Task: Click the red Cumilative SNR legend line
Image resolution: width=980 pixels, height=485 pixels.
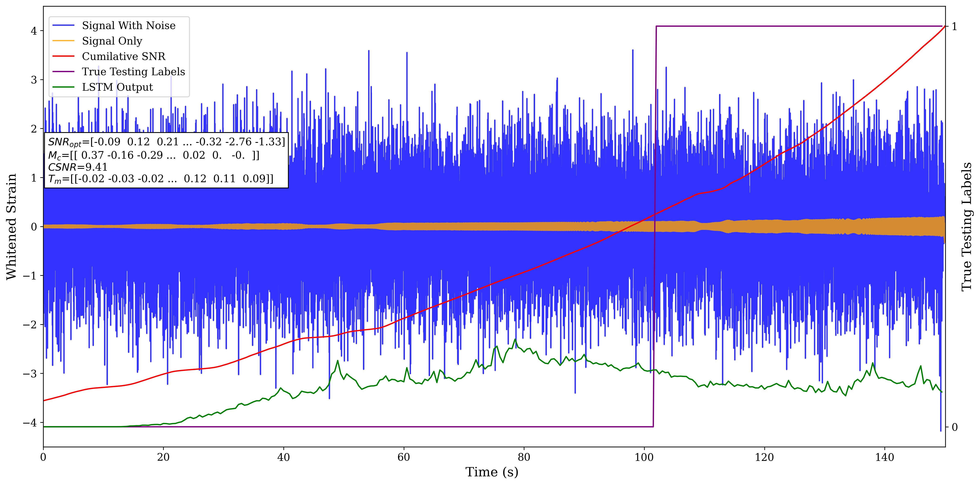Action: pos(63,56)
